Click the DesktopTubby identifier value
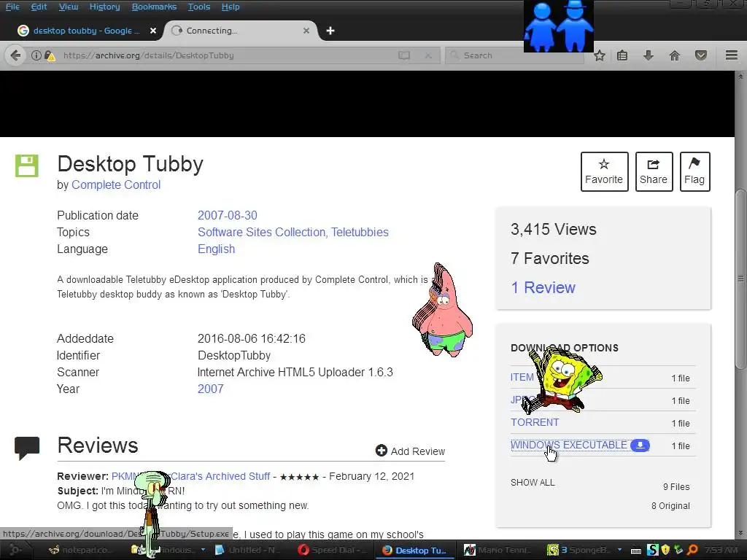This screenshot has width=747, height=560. (234, 355)
